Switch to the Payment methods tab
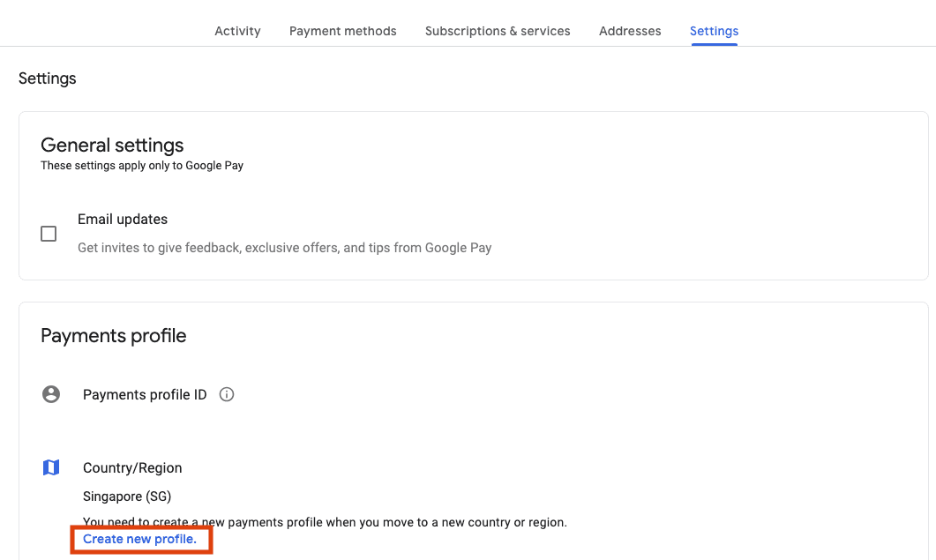The width and height of the screenshot is (936, 560). point(342,31)
